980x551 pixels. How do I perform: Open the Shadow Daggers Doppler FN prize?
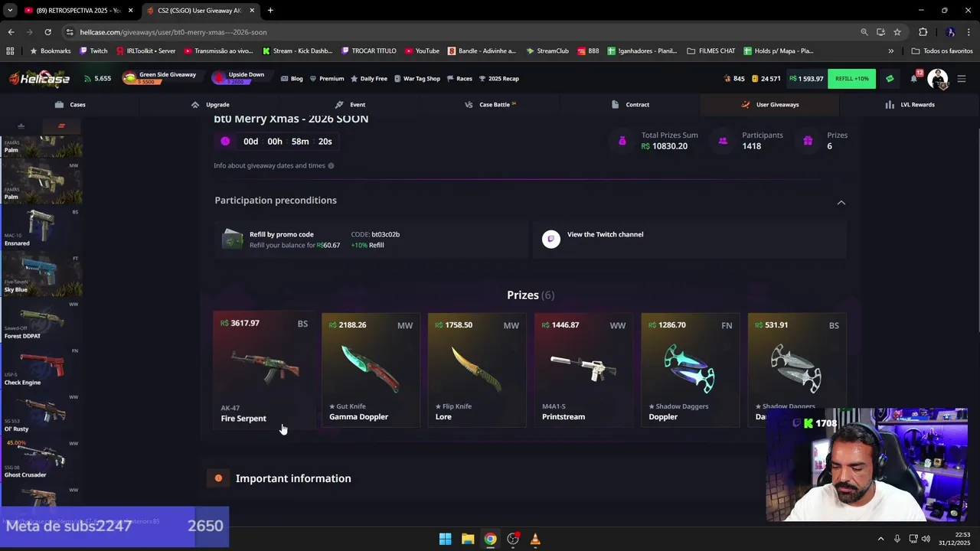coord(690,370)
